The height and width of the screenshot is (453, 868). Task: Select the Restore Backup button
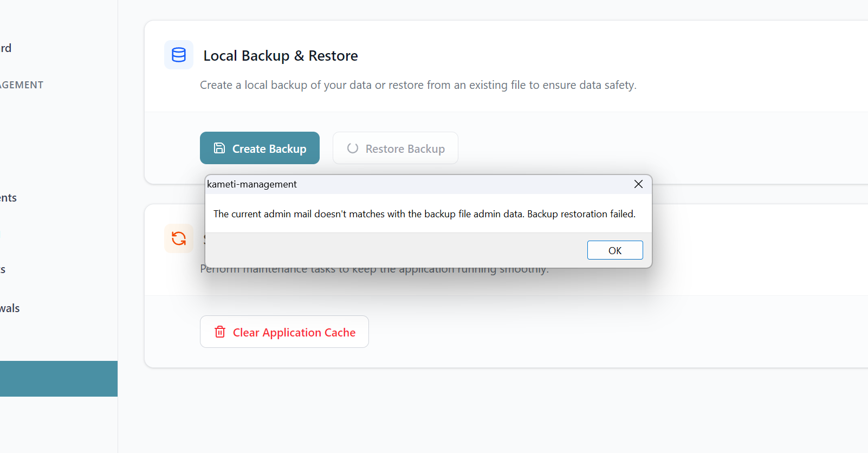point(396,148)
